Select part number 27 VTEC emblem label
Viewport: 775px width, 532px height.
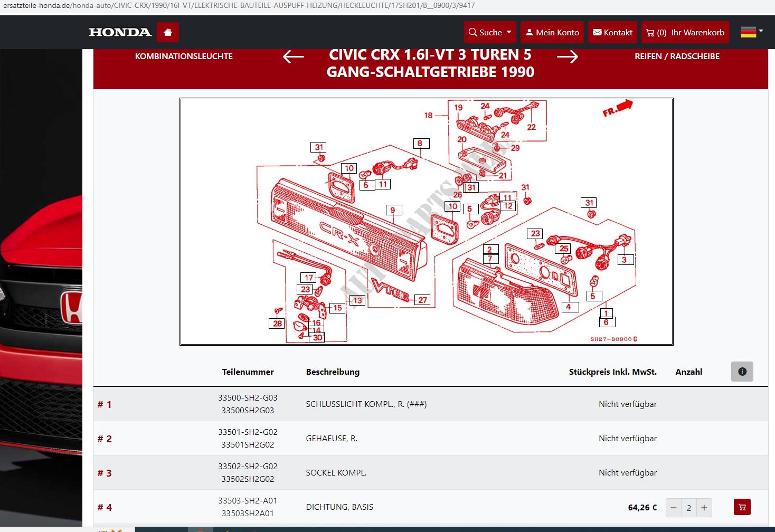coord(422,300)
